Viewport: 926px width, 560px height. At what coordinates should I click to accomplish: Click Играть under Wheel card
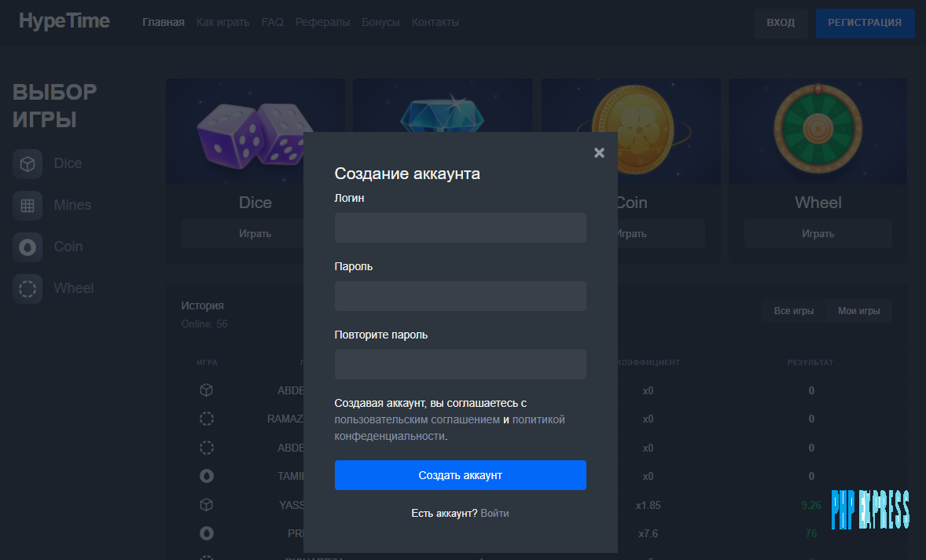(818, 234)
